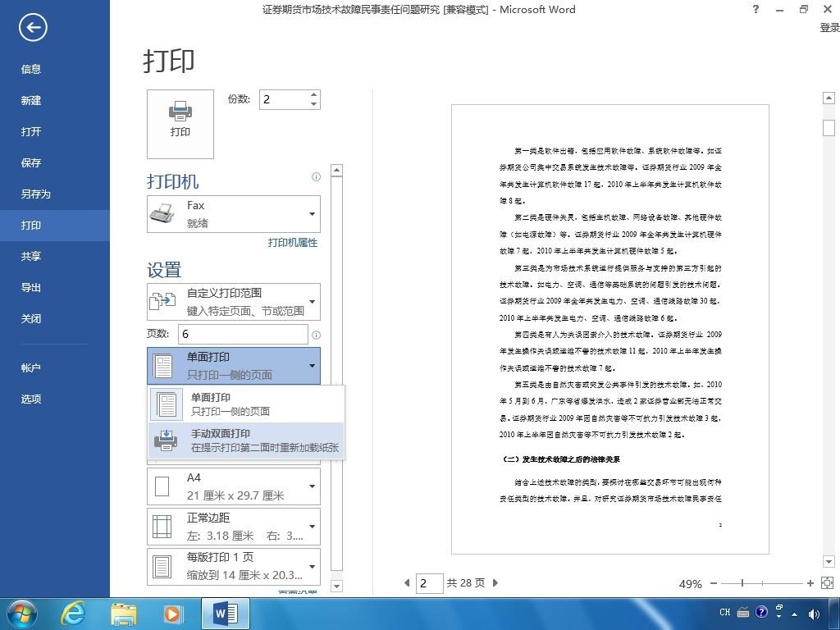Go back using the circled arrow

pyautogui.click(x=33, y=27)
